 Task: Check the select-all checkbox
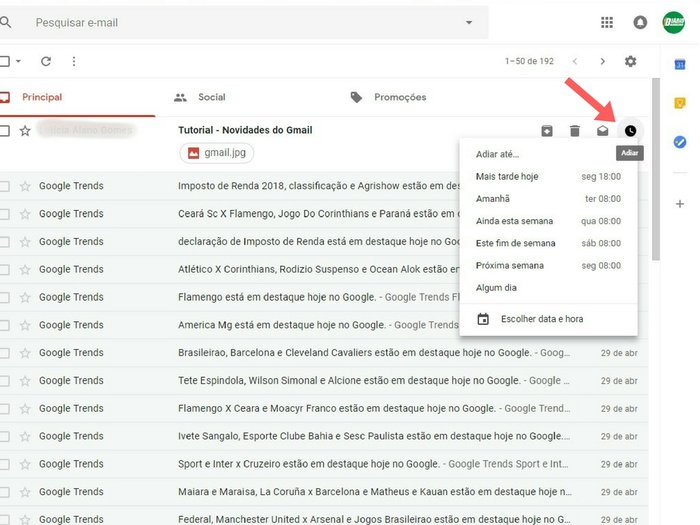[x=4, y=61]
